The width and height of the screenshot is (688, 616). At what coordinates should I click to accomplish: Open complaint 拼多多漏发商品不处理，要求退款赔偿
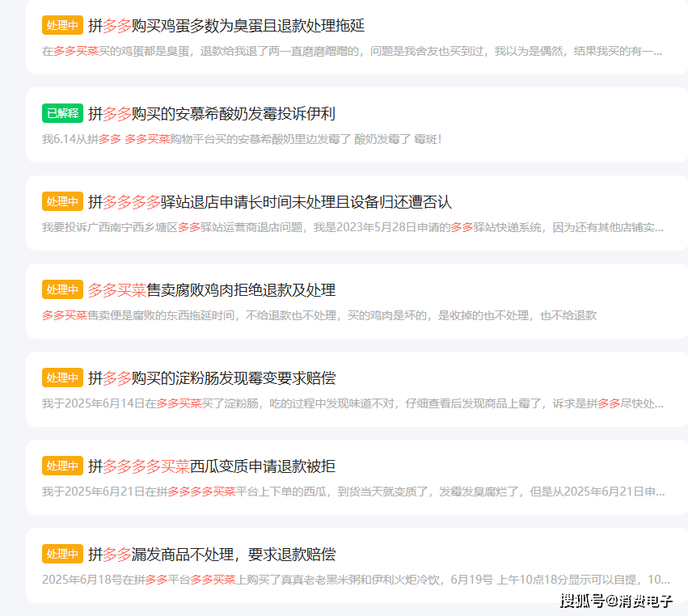212,554
